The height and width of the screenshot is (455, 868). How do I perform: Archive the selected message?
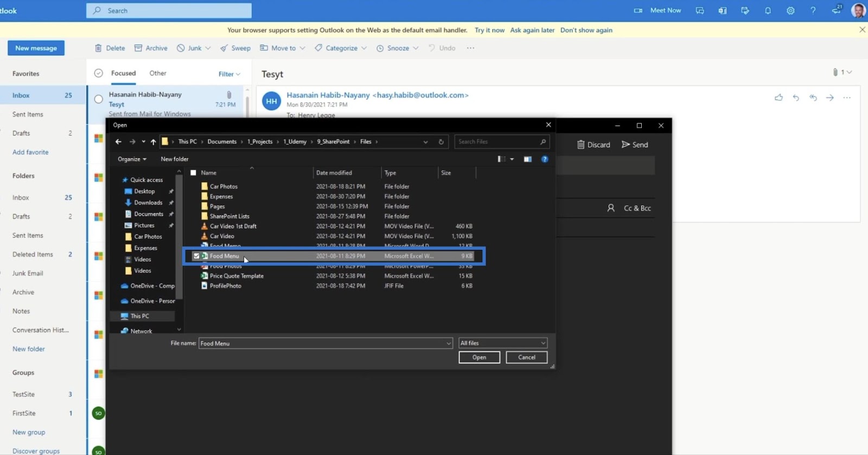(x=151, y=48)
